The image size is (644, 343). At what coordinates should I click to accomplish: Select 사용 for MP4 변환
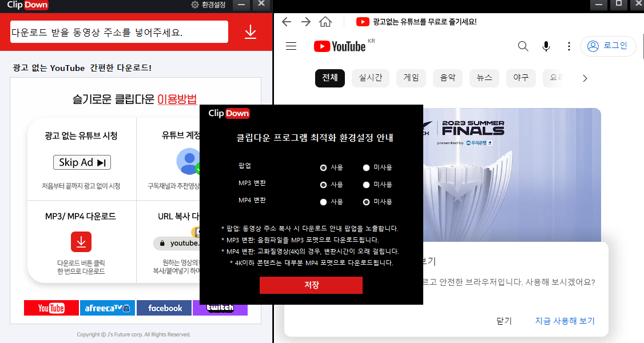click(323, 202)
